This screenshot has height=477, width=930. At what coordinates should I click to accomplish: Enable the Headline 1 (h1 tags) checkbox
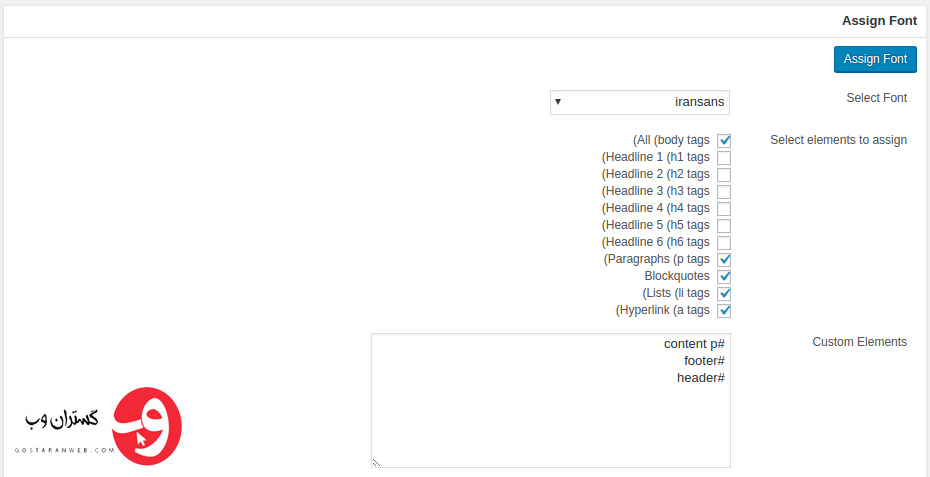click(724, 158)
